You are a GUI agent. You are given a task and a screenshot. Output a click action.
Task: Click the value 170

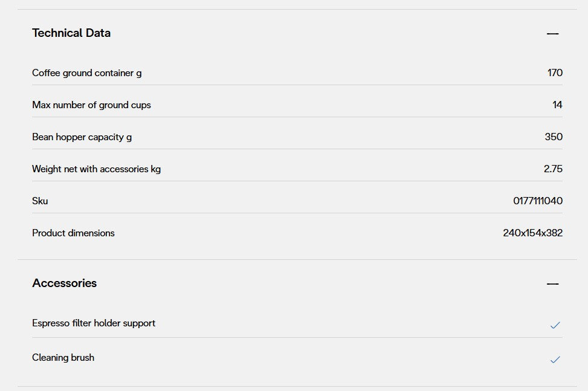click(x=555, y=73)
